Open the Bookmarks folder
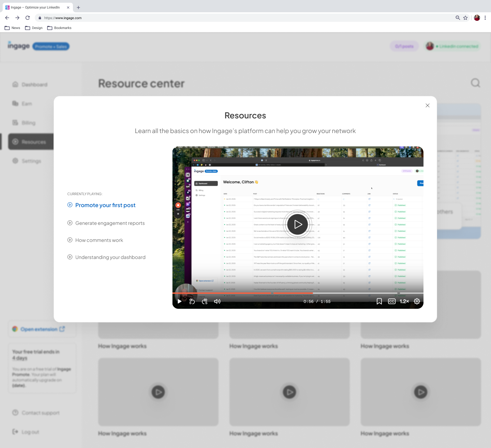The height and width of the screenshot is (448, 491). 59,28
